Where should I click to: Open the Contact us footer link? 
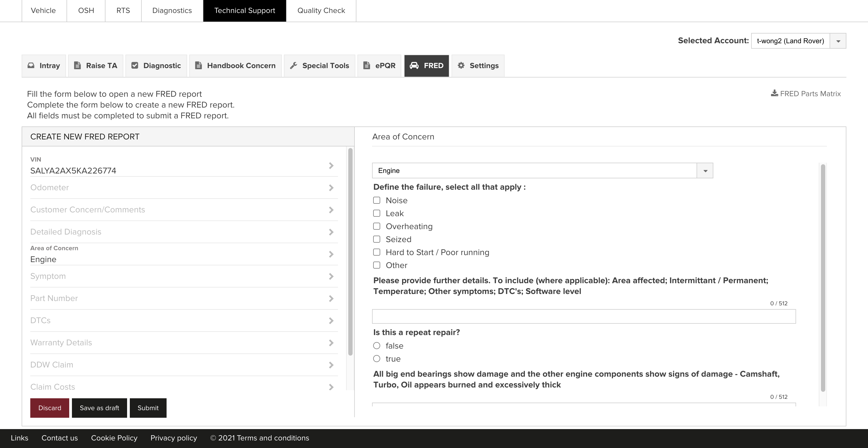coord(60,438)
